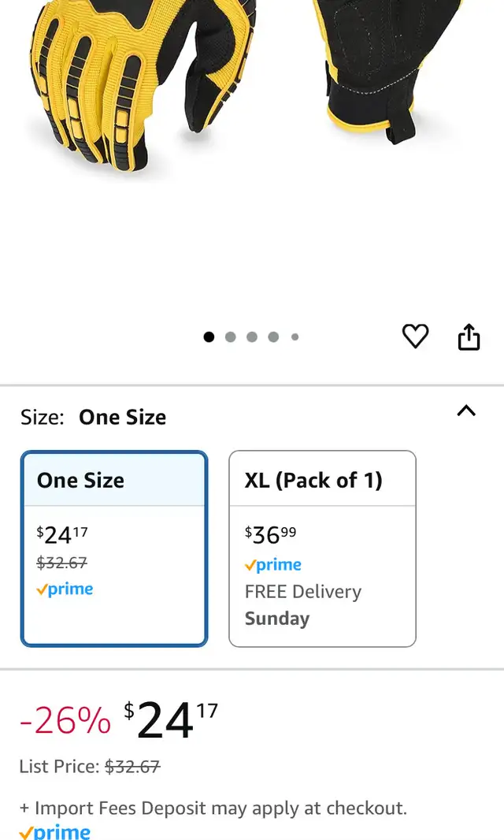Tap the first active image dot
This screenshot has width=504, height=840.
point(209,337)
